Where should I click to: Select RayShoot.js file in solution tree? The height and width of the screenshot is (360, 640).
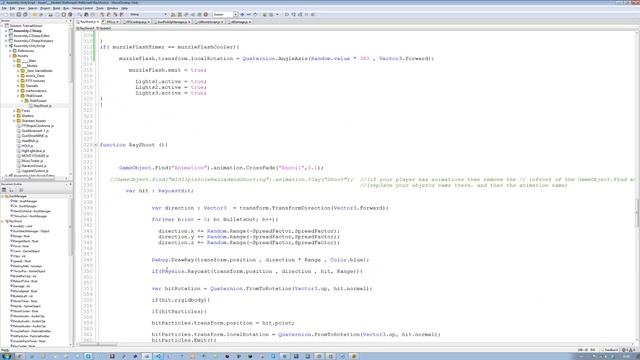pos(42,106)
